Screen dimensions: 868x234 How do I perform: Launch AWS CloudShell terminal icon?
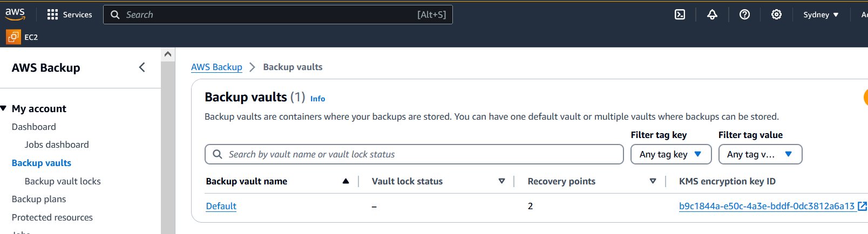pyautogui.click(x=680, y=15)
